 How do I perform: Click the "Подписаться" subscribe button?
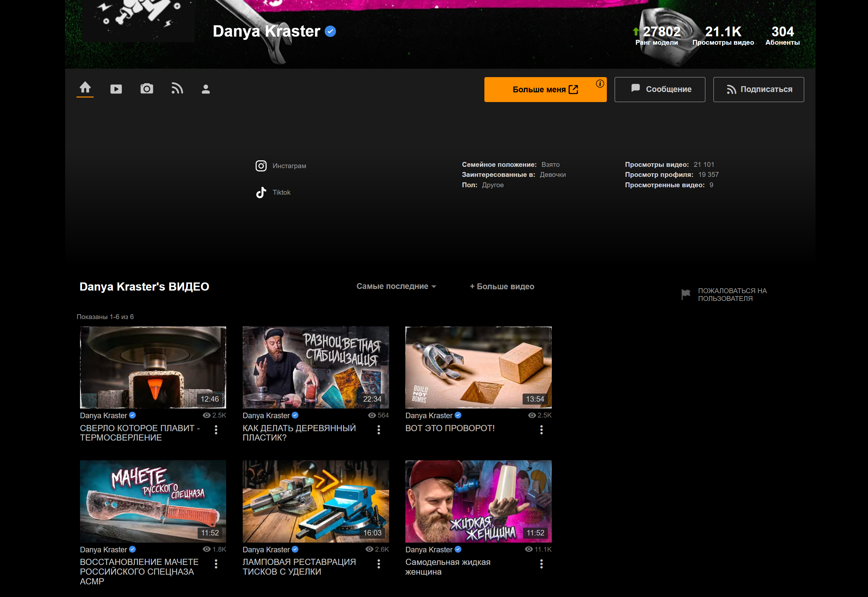point(758,89)
